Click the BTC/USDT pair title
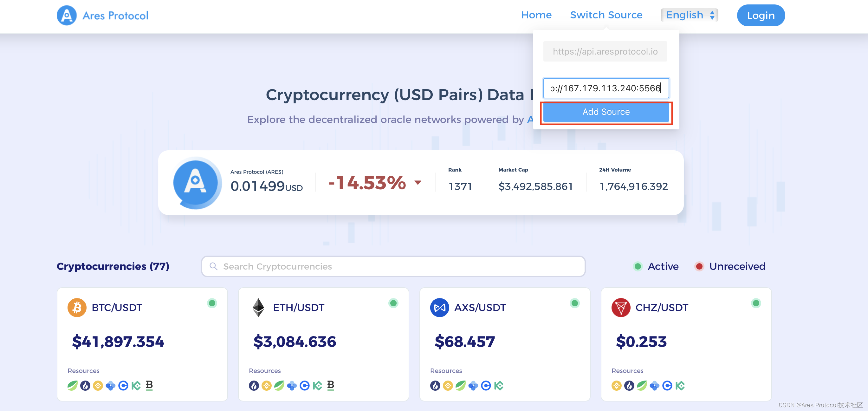The height and width of the screenshot is (411, 868). coord(117,308)
